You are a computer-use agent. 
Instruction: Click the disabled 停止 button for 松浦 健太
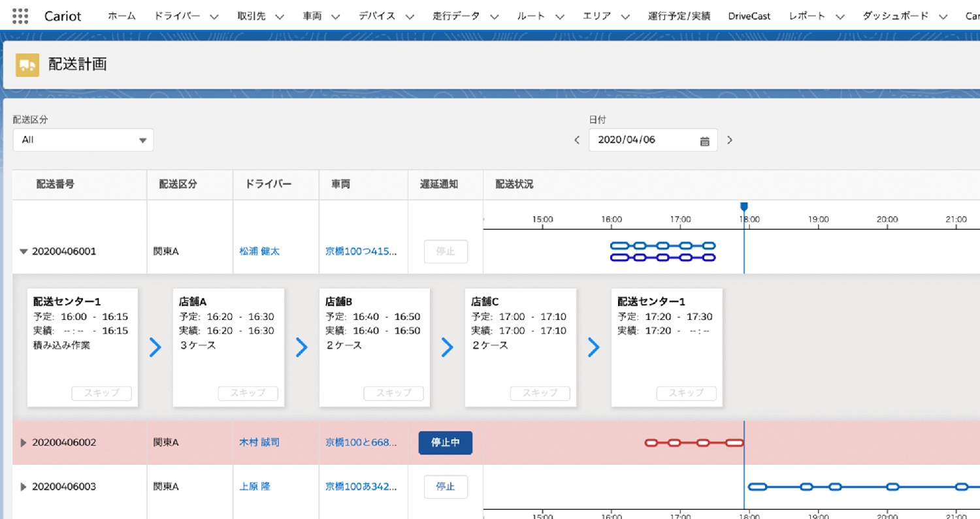click(446, 251)
